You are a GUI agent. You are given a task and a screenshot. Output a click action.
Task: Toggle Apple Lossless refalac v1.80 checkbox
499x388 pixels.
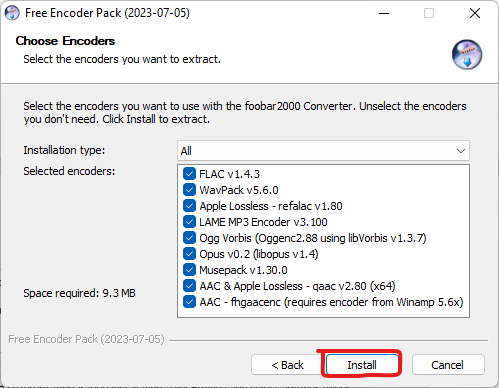pos(189,206)
